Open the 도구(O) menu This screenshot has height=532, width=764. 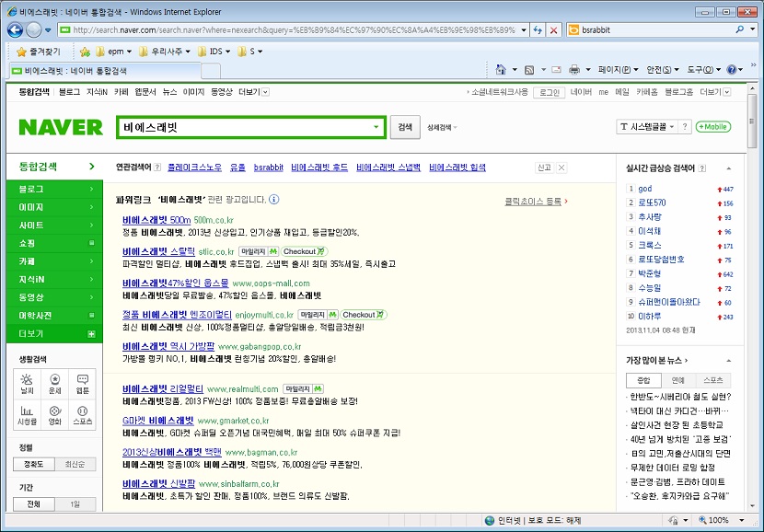[703, 70]
